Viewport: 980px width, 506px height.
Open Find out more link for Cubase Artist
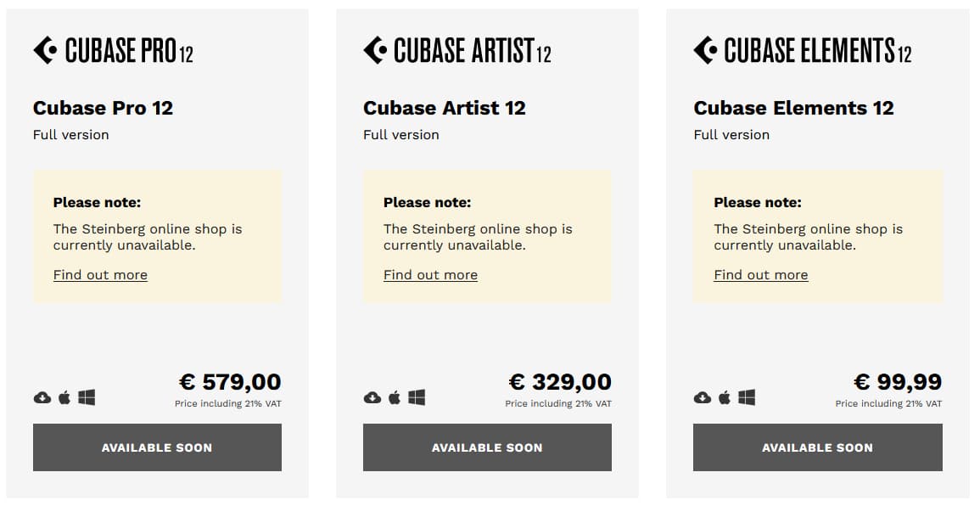431,275
